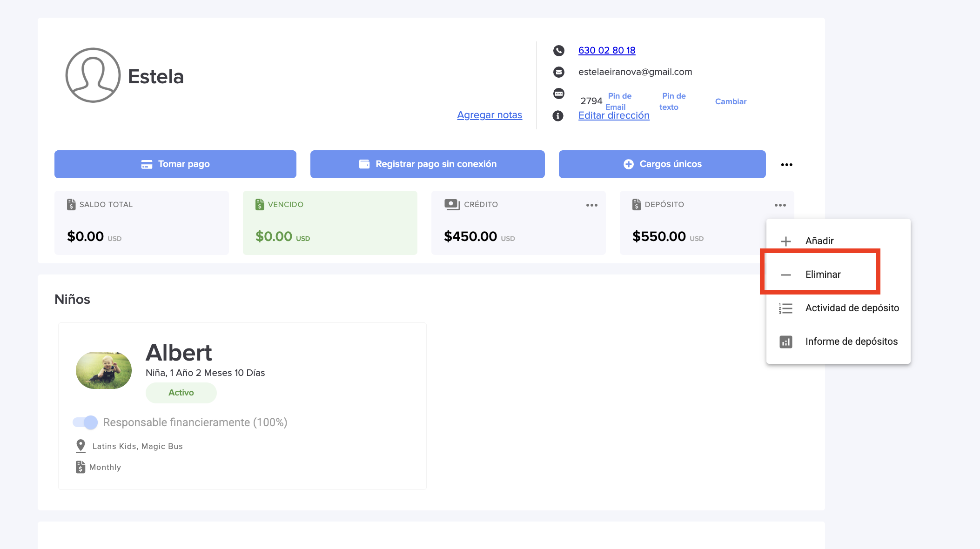Screen dimensions: 980x549
Task: Open Informe de depósitos from the menu
Action: 851,341
